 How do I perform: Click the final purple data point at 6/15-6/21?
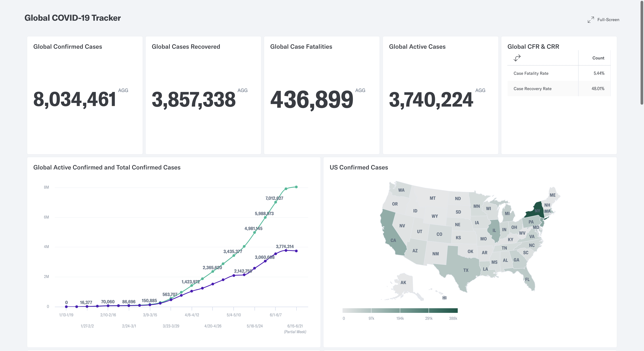pyautogui.click(x=296, y=251)
